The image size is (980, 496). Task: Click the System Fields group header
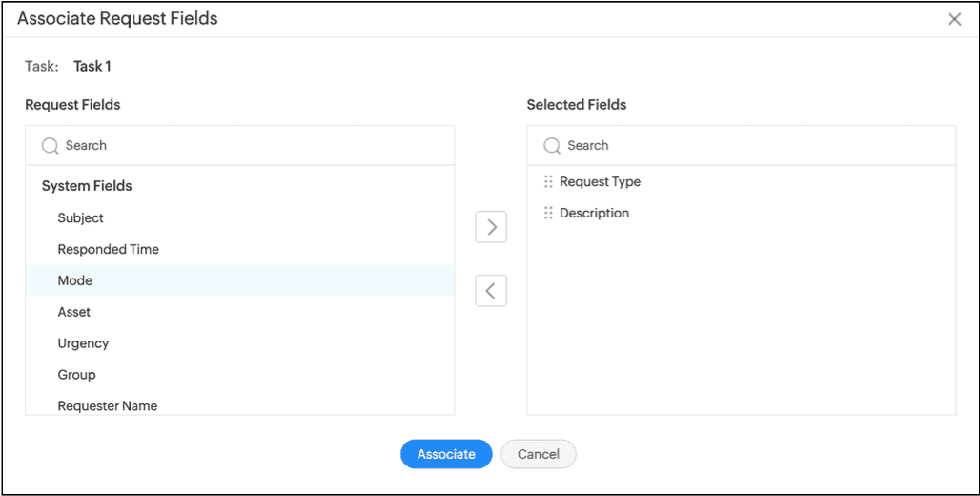coord(87,186)
